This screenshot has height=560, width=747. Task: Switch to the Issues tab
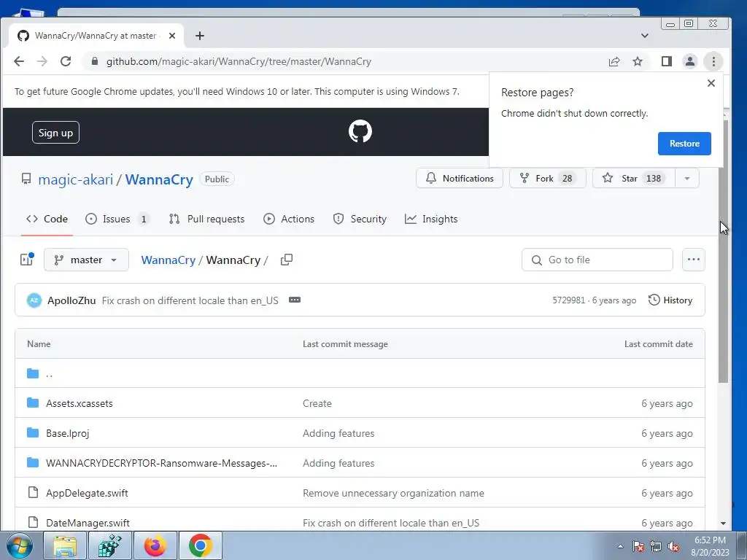coord(117,219)
